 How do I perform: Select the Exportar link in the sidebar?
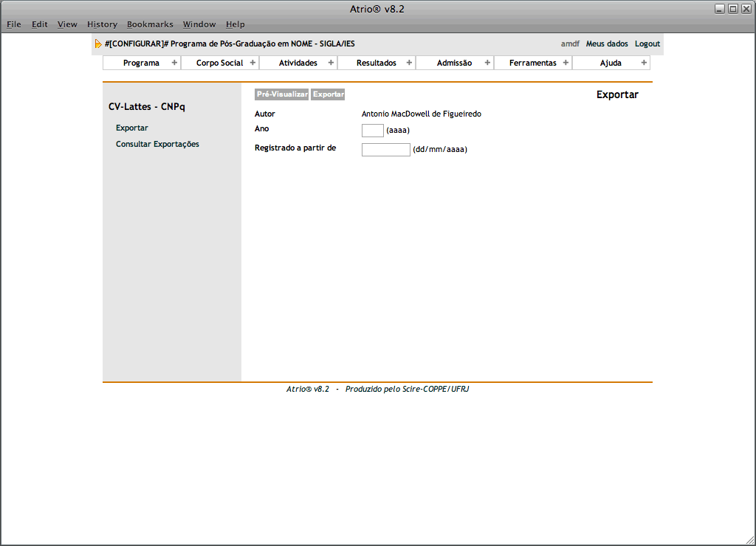[132, 128]
